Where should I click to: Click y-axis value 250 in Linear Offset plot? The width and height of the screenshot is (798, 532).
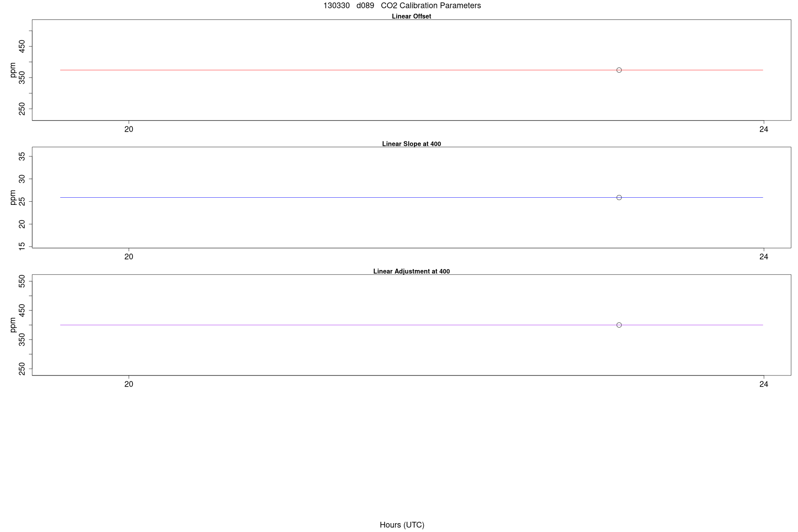[x=22, y=109]
